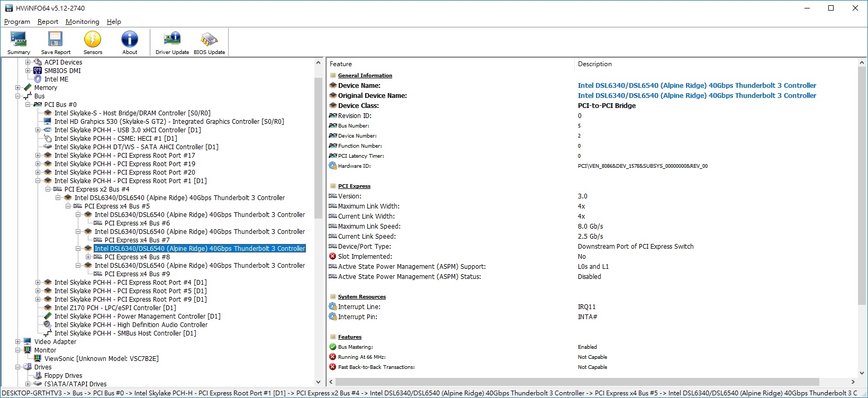Click the Device Name blue description link

(x=697, y=85)
